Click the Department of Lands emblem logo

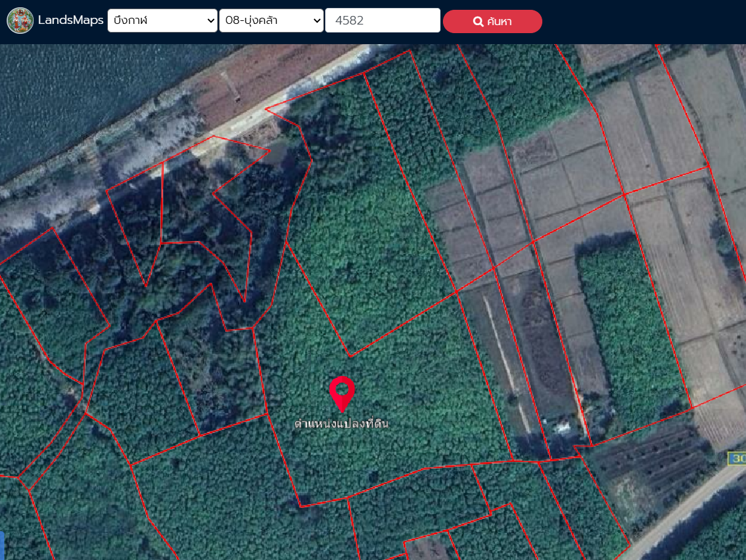pos(20,20)
